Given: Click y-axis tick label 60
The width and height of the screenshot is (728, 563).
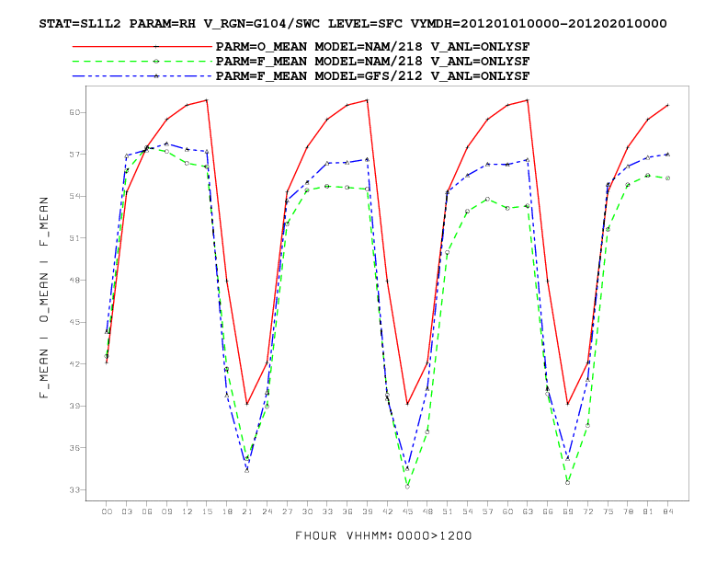Looking at the screenshot, I should pos(75,112).
